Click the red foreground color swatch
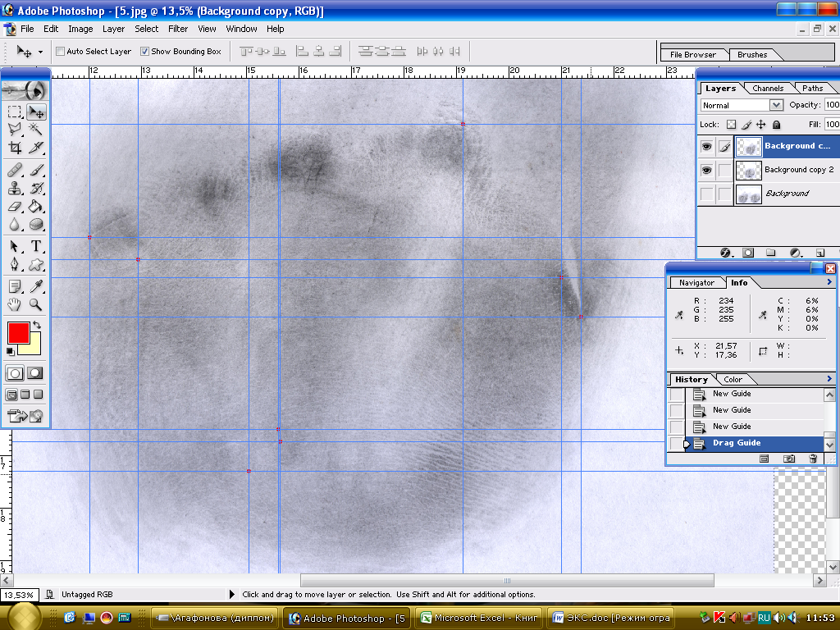This screenshot has width=840, height=630. pyautogui.click(x=18, y=332)
